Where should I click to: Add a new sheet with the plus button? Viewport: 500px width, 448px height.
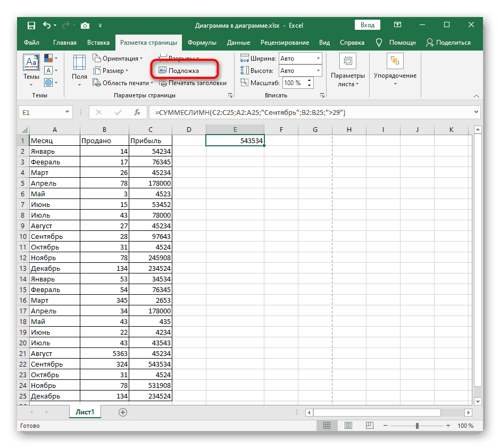coord(123,412)
